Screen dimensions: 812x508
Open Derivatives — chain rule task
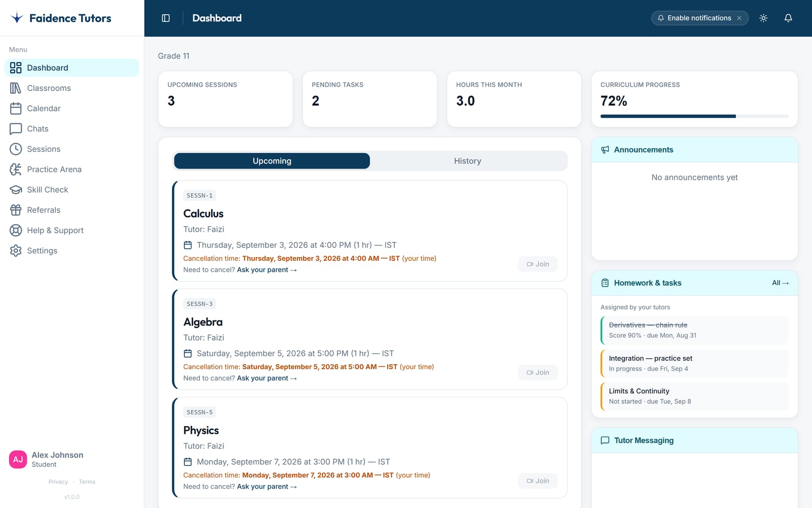pos(694,330)
